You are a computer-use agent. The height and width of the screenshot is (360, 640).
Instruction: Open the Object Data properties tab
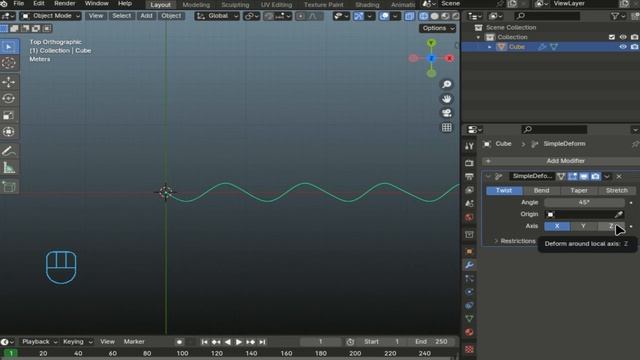tap(469, 318)
